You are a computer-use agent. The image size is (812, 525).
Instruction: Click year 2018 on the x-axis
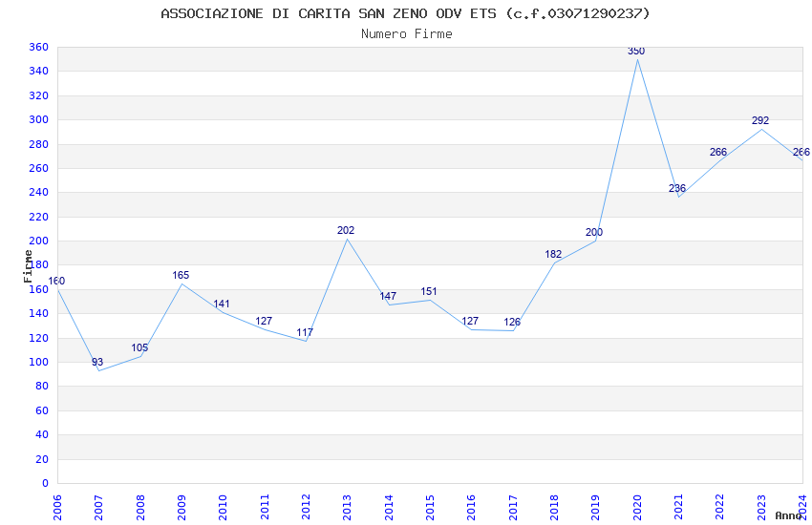point(554,508)
